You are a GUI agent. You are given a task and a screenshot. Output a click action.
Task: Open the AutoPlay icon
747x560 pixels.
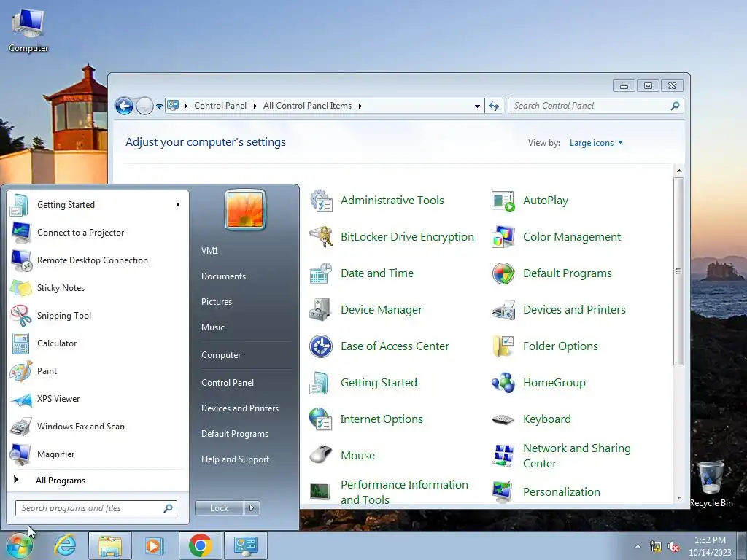[x=503, y=201]
